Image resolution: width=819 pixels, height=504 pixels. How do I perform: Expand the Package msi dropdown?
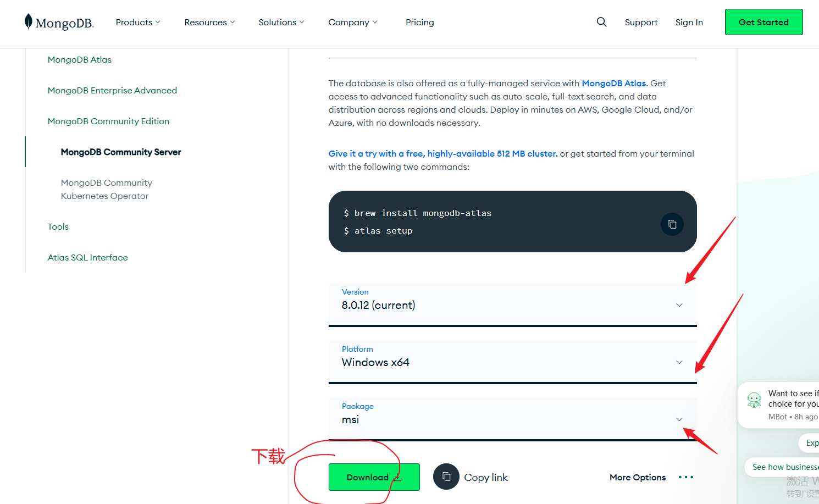click(513, 419)
